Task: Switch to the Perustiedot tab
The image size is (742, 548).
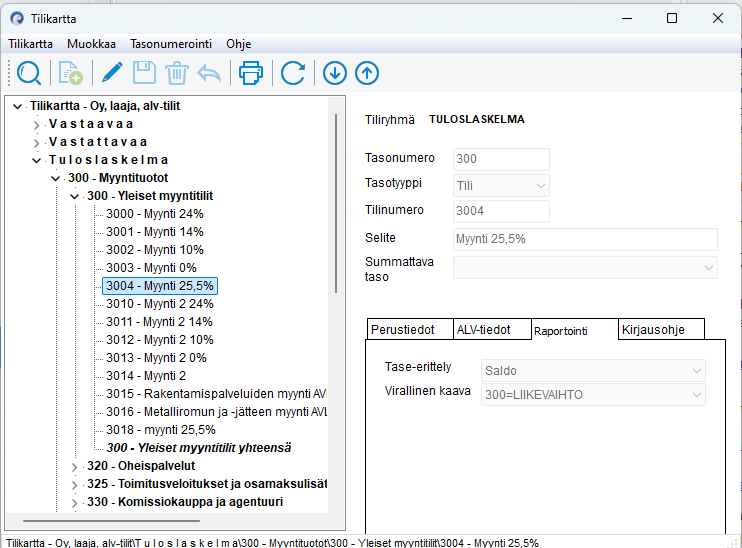Action: pos(410,329)
